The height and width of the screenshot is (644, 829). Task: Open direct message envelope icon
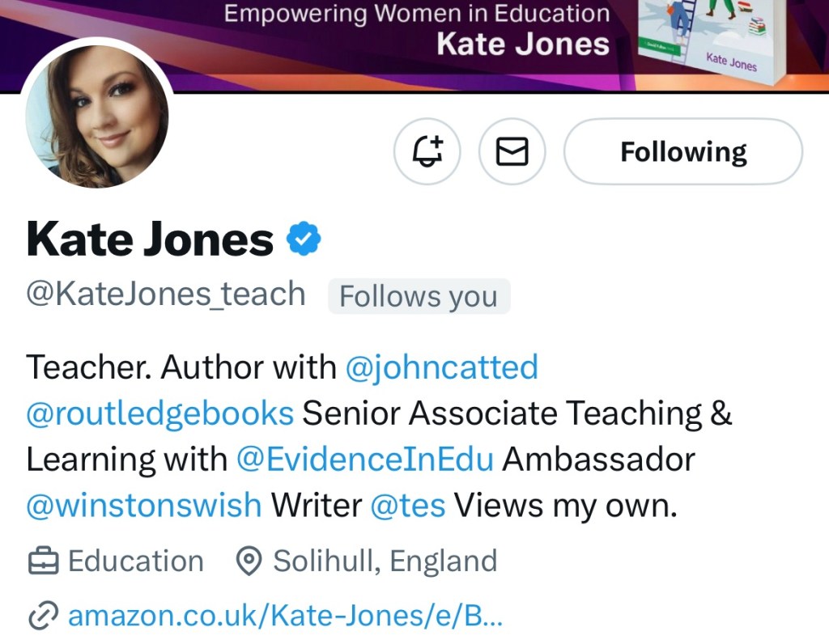tap(512, 151)
